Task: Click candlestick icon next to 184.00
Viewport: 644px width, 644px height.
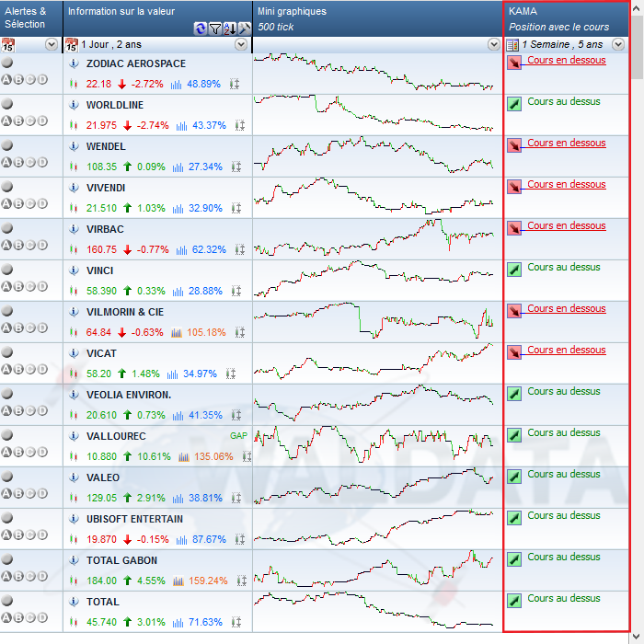Action: point(74,581)
